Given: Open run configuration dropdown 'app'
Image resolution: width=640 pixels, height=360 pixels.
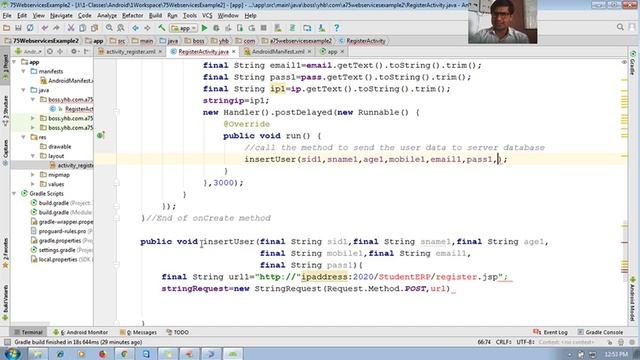Looking at the screenshot, I should [184, 28].
